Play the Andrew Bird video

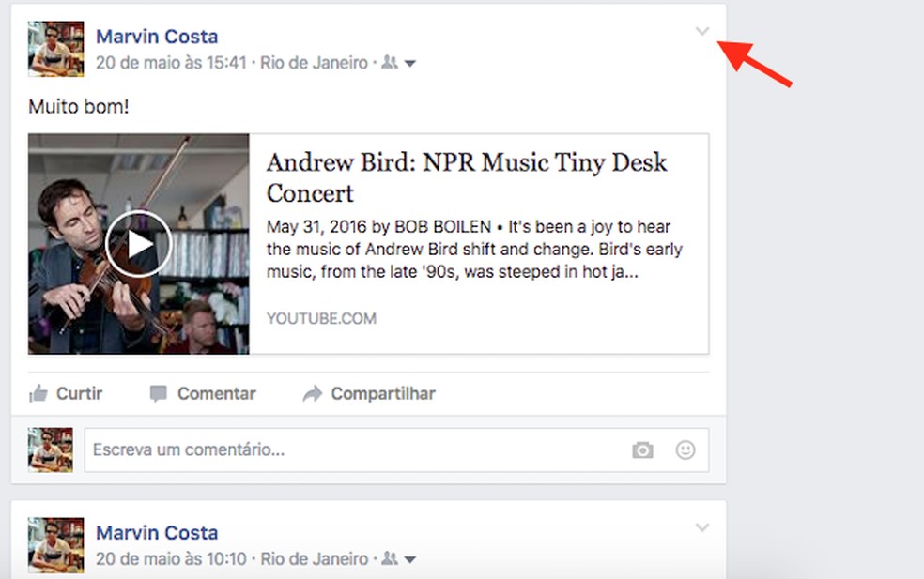click(x=139, y=245)
